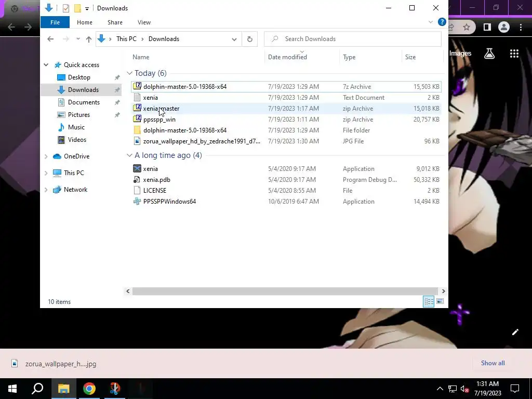Screen dimensions: 532x399
Task: Open the address bar history dropdown
Action: pos(234,39)
